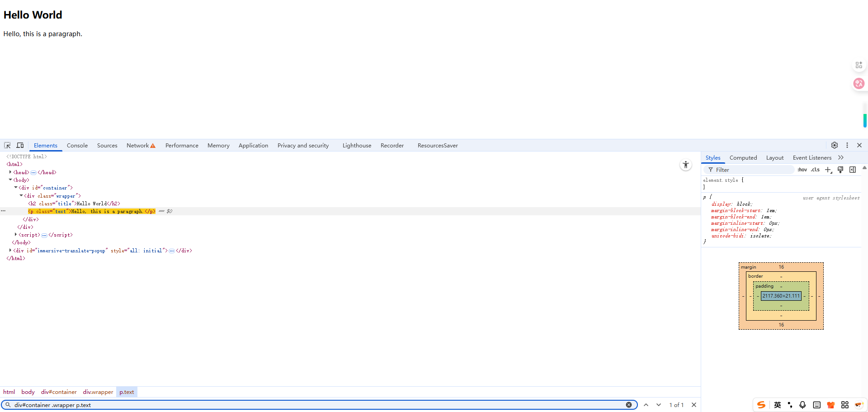The width and height of the screenshot is (868, 412).
Task: Switch to the Layout tab
Action: point(775,157)
